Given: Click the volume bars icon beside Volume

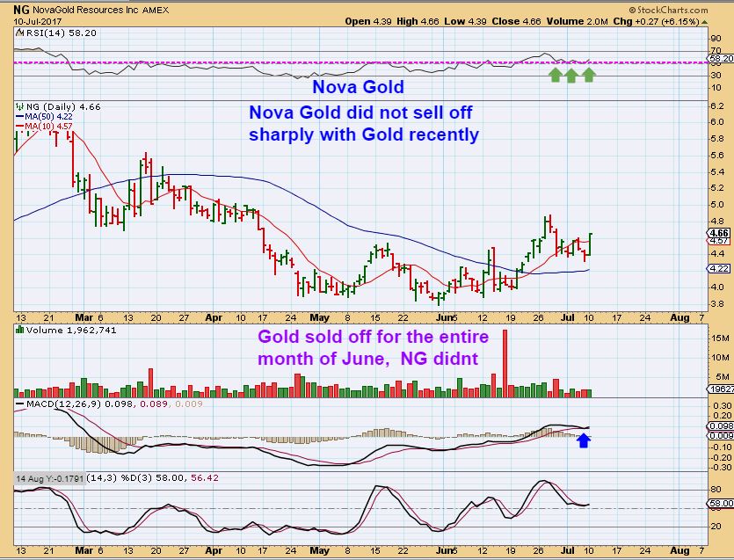Looking at the screenshot, I should [19, 330].
